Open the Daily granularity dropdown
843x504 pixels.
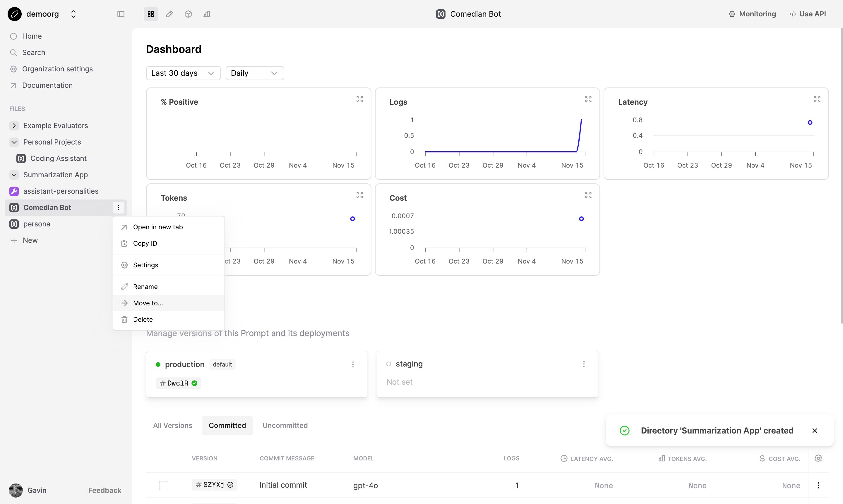(254, 73)
